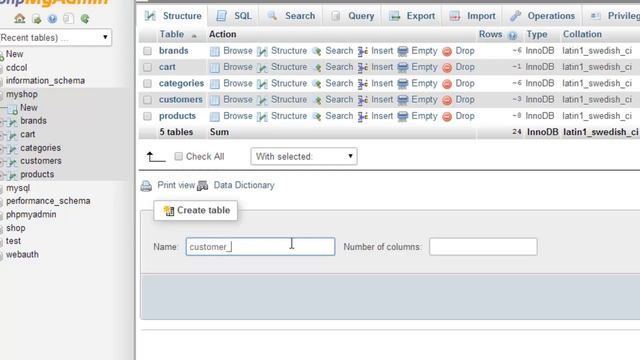
Task: Open categories table in sidebar tree
Action: click(x=40, y=148)
